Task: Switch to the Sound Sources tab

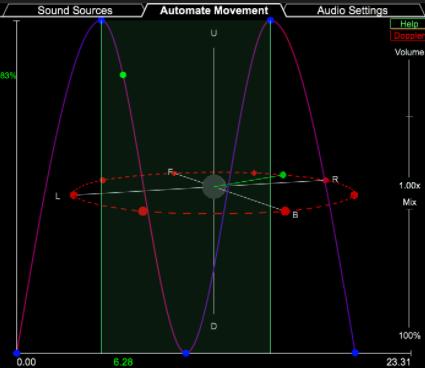Action: tap(75, 10)
